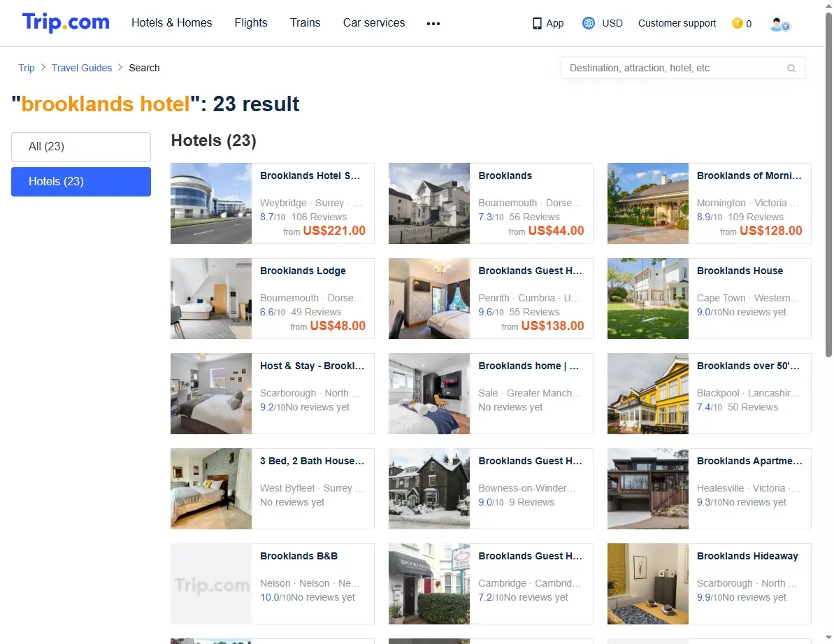
Task: Click the 109 Reviews text
Action: click(x=756, y=217)
